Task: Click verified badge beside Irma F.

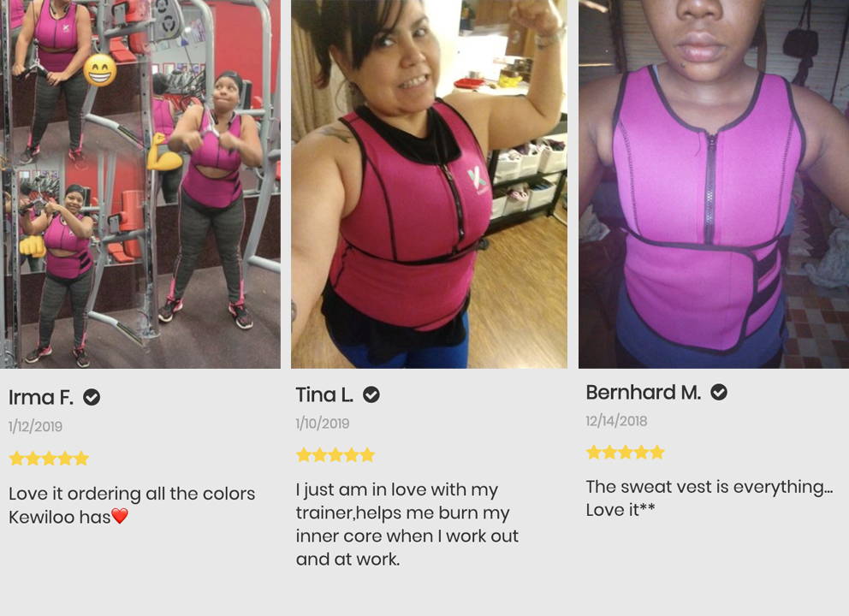Action: pos(92,397)
